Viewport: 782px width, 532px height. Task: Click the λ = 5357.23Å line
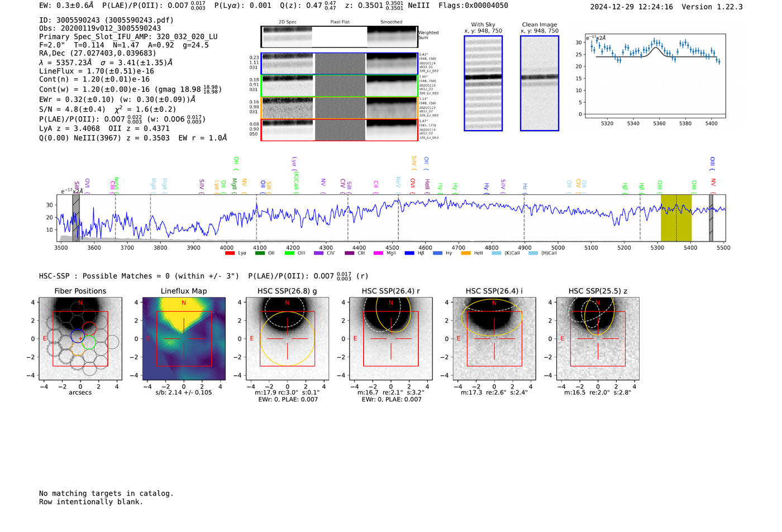(106, 63)
